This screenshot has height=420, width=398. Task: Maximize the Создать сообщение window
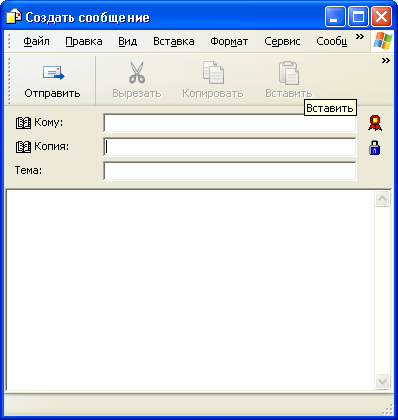[358, 17]
